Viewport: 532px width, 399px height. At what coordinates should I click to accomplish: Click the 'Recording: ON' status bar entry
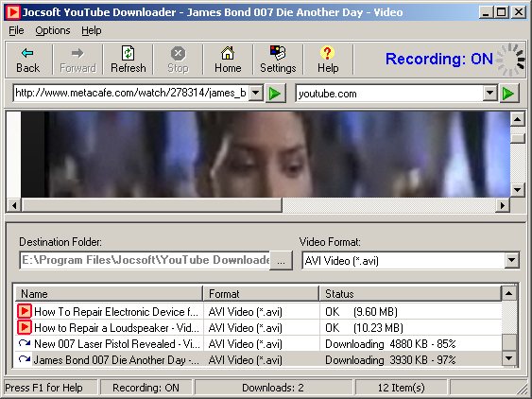click(146, 388)
